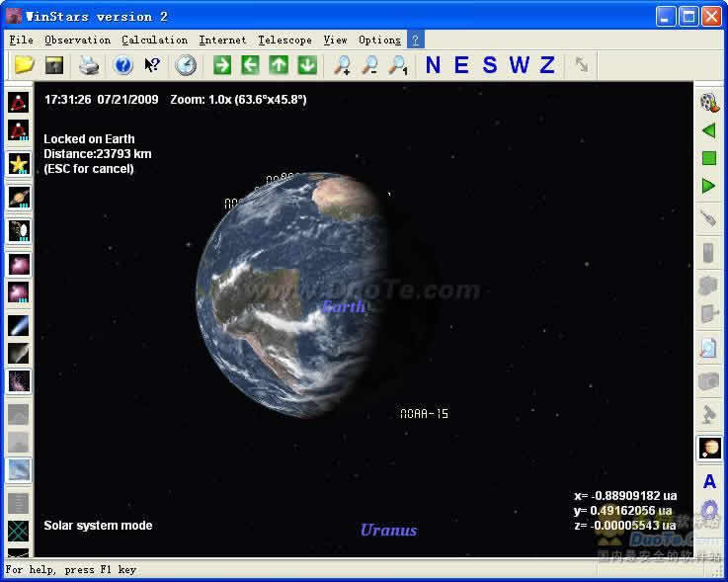Toggle the green coordinate grid icon

pyautogui.click(x=19, y=531)
